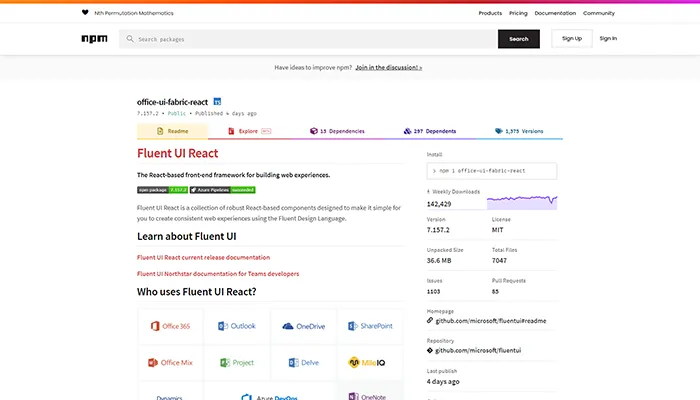
Task: Click the Dependents cubes icon
Action: (x=407, y=131)
